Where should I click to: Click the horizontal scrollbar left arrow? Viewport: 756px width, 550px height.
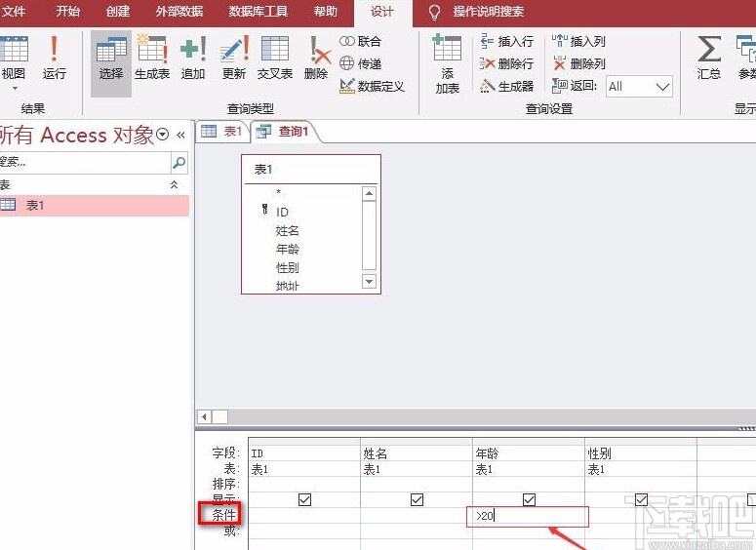205,416
